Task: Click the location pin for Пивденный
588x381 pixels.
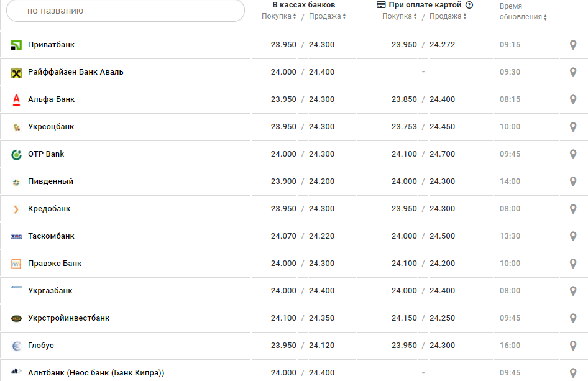Action: coord(573,181)
